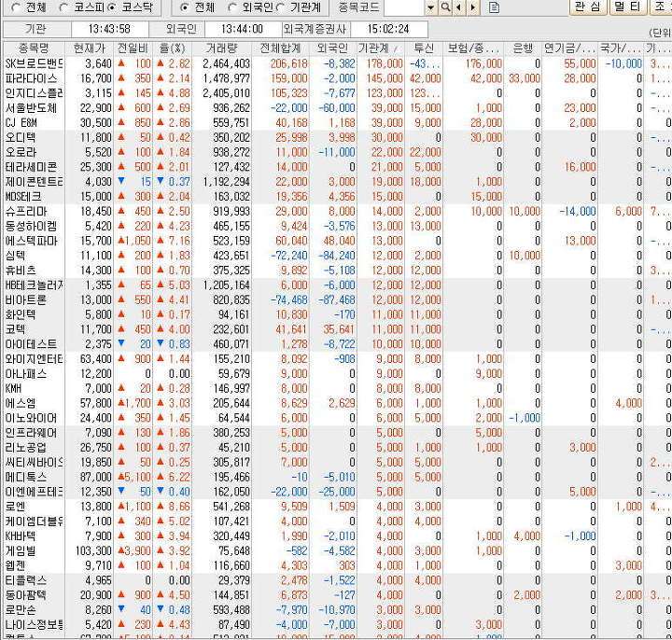Sort by the 거래량 column header
This screenshot has height=640, width=672.
tap(221, 48)
